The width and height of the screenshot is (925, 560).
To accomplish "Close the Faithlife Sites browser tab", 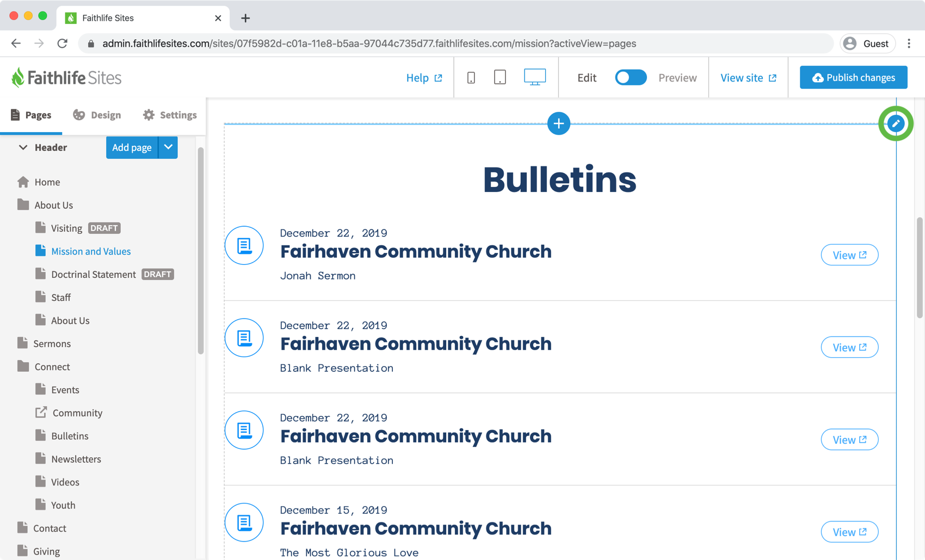I will (218, 18).
